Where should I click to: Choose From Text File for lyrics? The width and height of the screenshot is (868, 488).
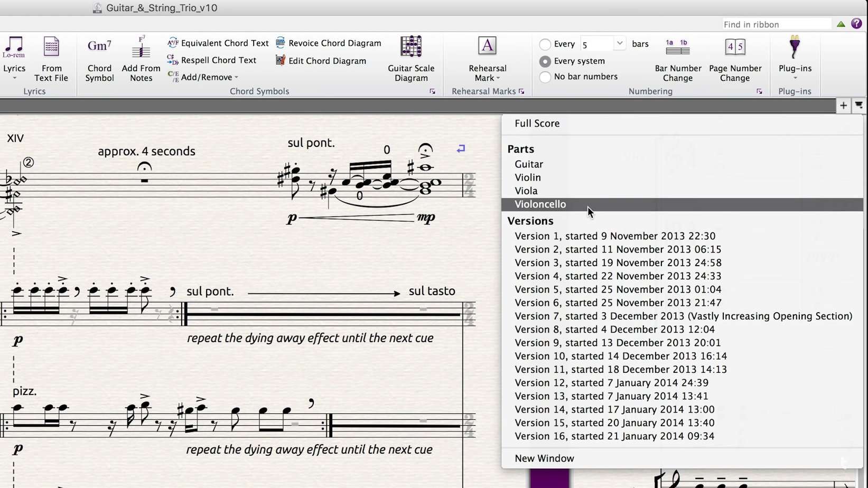51,57
